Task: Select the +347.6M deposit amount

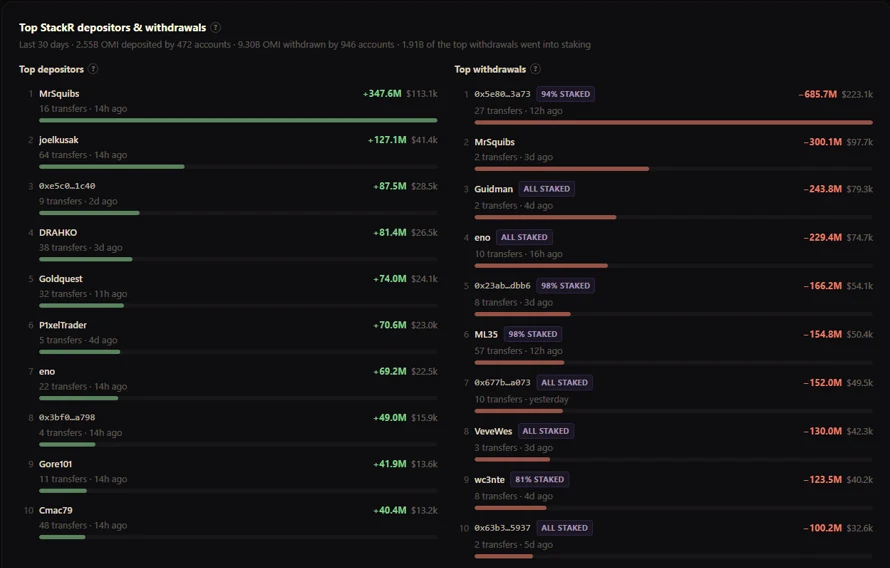Action: (382, 94)
